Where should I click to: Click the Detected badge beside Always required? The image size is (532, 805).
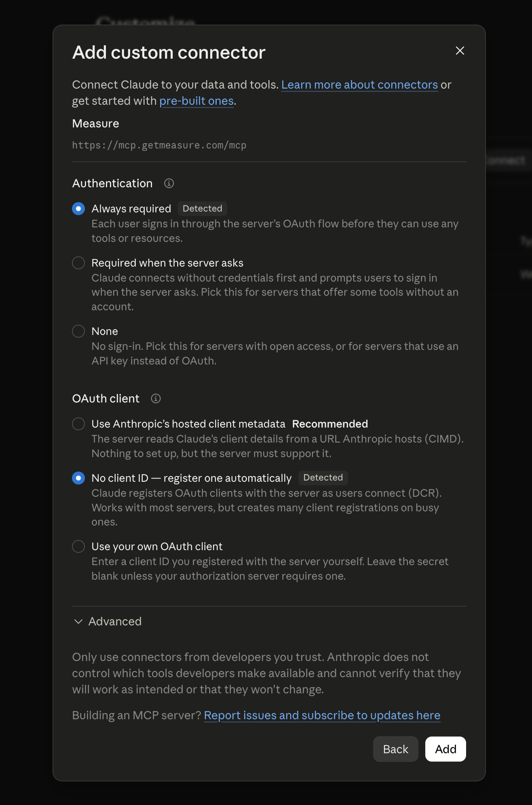(203, 209)
